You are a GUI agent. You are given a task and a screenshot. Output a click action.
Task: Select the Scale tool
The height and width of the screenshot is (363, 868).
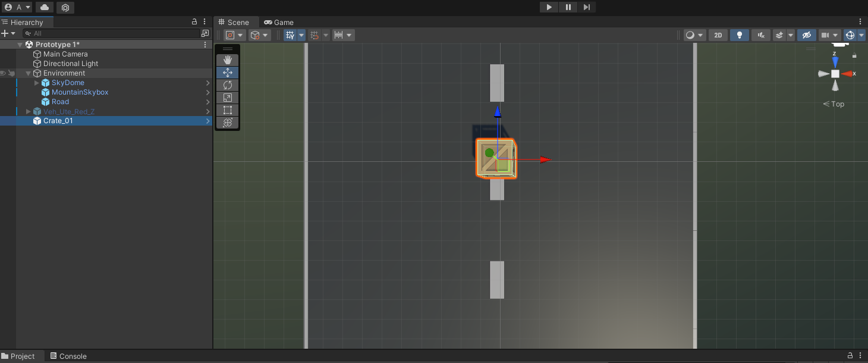coord(227,98)
